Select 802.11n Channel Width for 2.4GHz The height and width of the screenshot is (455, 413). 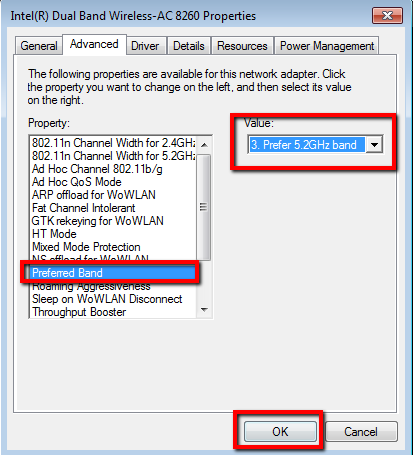point(113,143)
